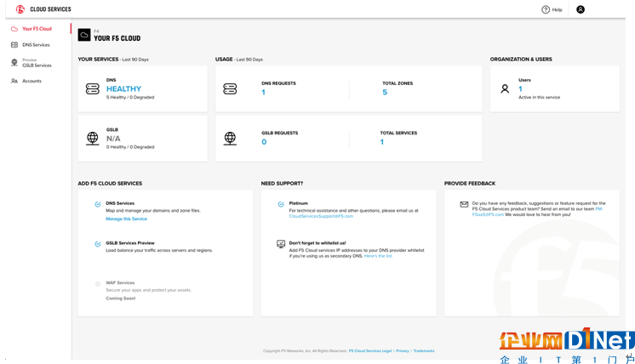
Task: Click the Total Services value 1
Action: 382,142
